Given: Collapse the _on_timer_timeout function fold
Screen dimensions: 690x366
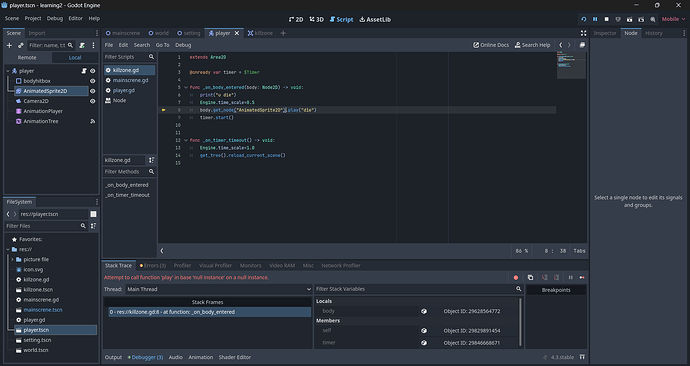Looking at the screenshot, I should coord(186,140).
